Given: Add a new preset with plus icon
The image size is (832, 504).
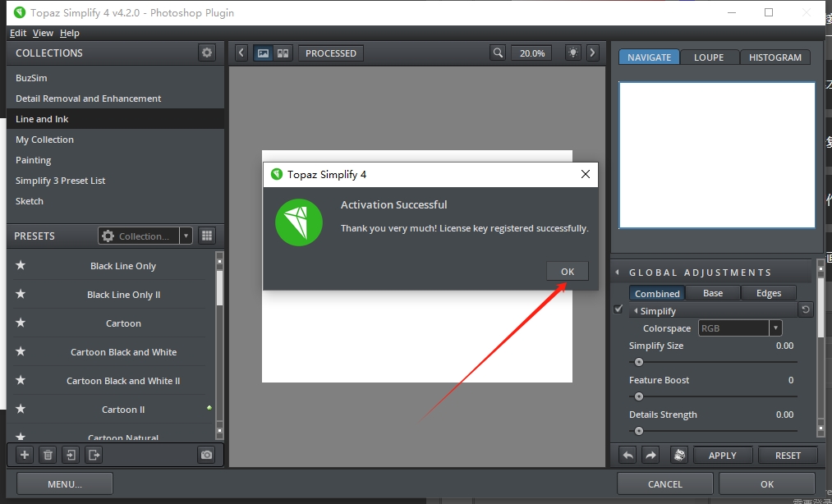Looking at the screenshot, I should pyautogui.click(x=25, y=455).
